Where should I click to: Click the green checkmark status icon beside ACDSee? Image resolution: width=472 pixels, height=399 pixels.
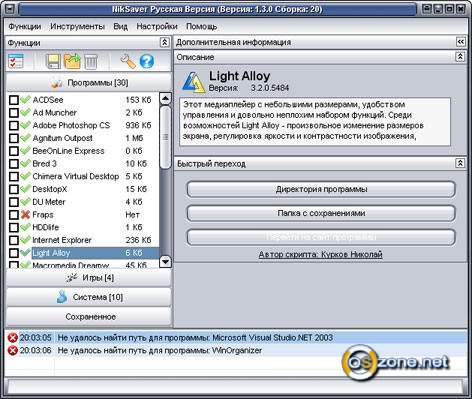click(25, 100)
